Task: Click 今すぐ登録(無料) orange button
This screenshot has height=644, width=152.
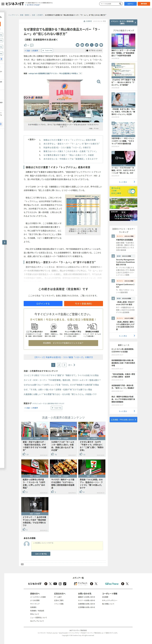Action: coord(83,304)
